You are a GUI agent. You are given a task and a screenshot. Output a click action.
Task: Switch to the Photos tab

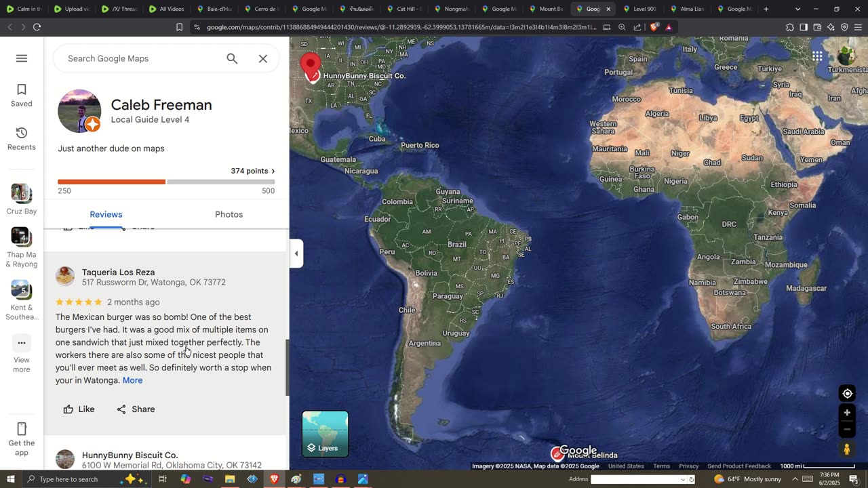(229, 214)
